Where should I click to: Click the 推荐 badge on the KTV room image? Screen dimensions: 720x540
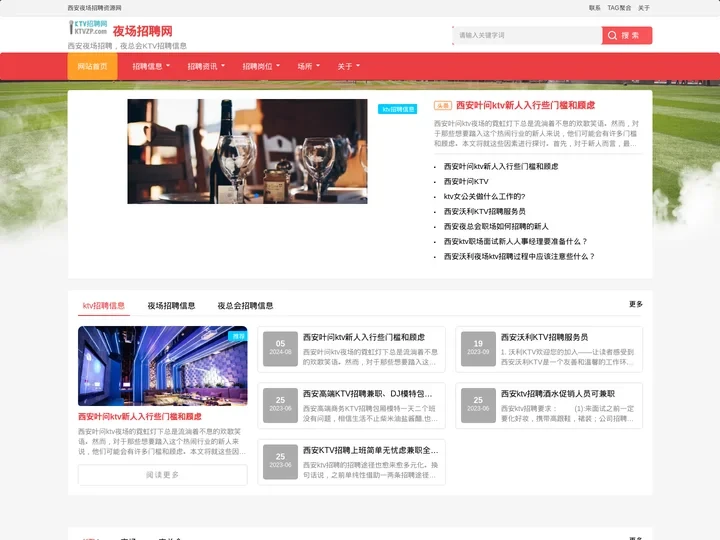pos(238,336)
